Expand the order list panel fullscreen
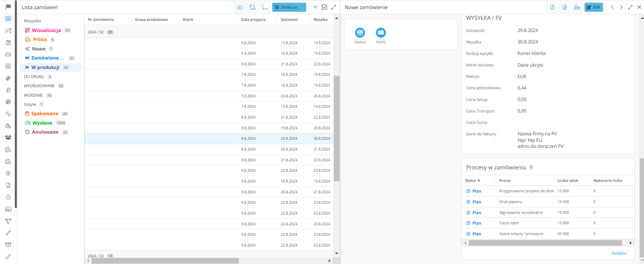Screen dimensions: 644x264 334,7
